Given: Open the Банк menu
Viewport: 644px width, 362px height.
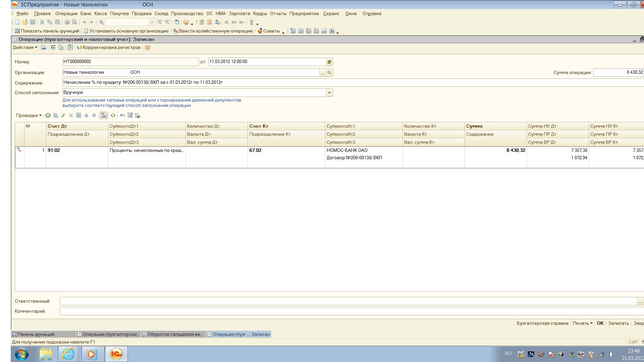Looking at the screenshot, I should pyautogui.click(x=86, y=14).
